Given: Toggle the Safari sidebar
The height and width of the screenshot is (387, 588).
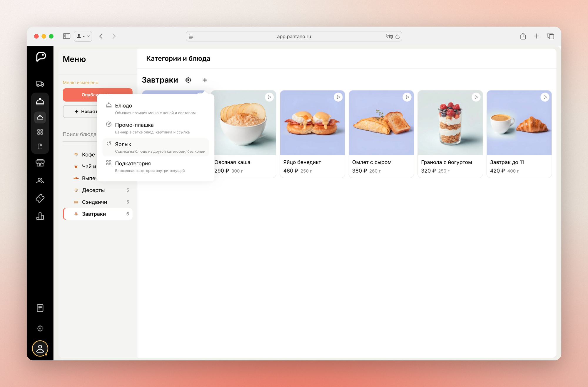Looking at the screenshot, I should 67,36.
